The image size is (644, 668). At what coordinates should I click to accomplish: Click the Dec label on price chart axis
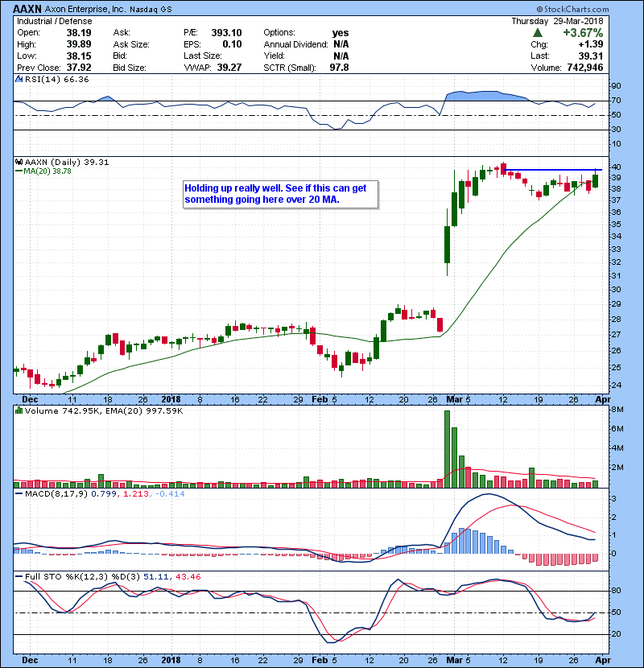click(x=30, y=400)
